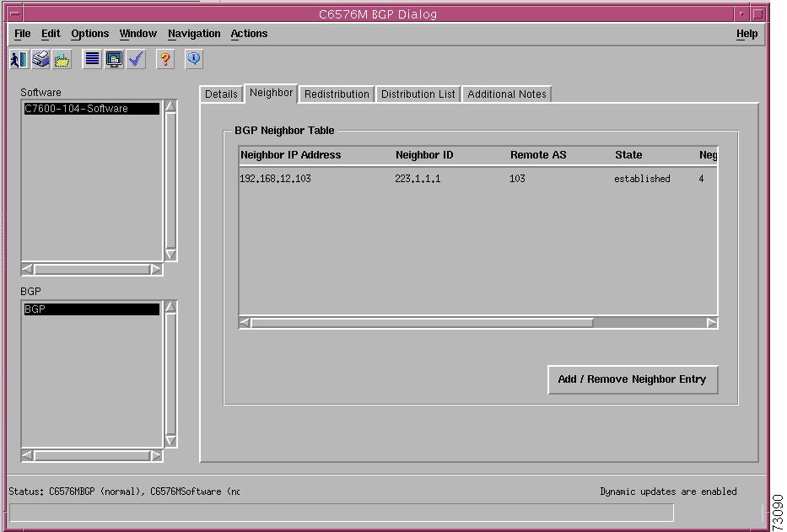This screenshot has height=532, width=787.
Task: Click Remote AS value 103
Action: (x=517, y=179)
